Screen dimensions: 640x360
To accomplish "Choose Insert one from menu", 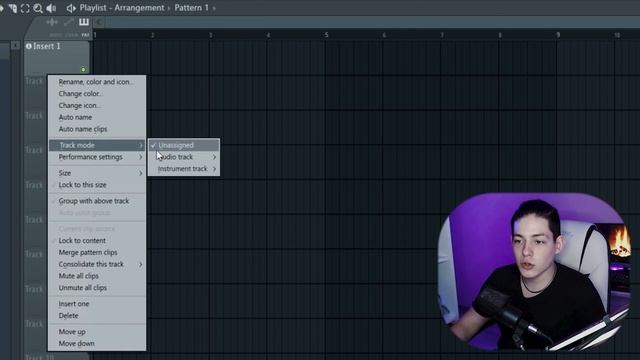I will tap(96, 304).
